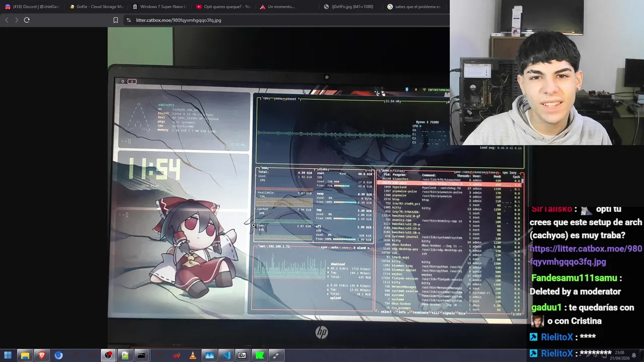Switch to the 'sabes que el problema es' tab

tap(413, 7)
